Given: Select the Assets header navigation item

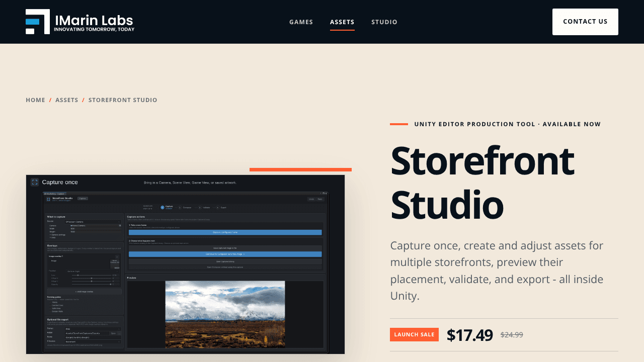Looking at the screenshot, I should click(x=342, y=22).
